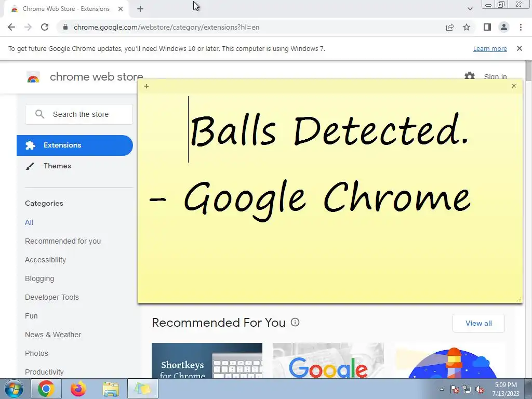The width and height of the screenshot is (532, 399).
Task: Open the lighthouse extension card thumbnail
Action: point(450,361)
